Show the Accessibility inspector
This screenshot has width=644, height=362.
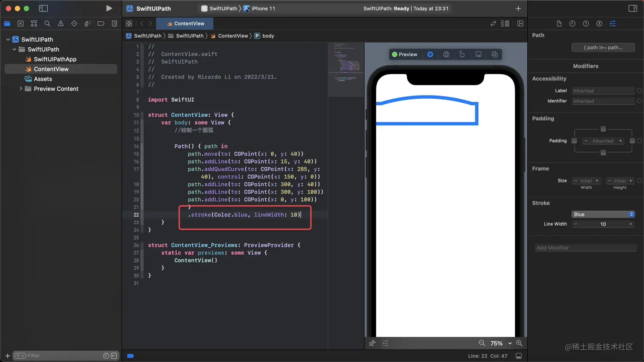tap(599, 23)
